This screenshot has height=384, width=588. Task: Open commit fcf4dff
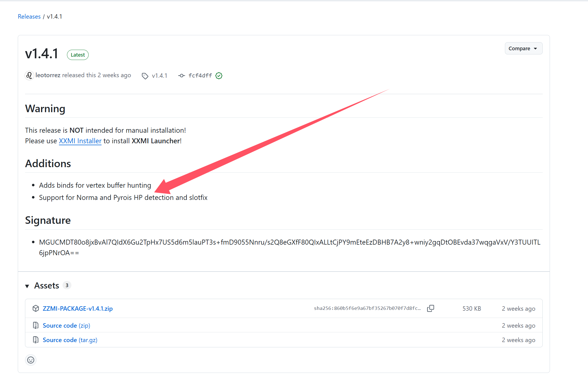[x=200, y=76]
